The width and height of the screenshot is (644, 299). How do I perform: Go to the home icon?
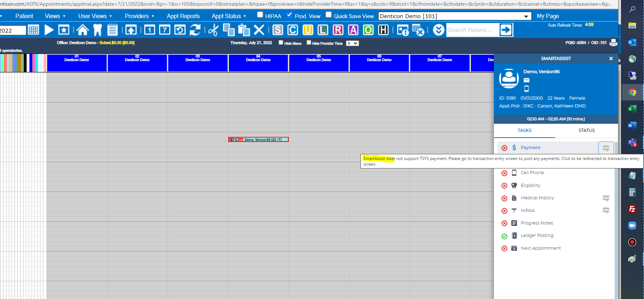[83, 30]
